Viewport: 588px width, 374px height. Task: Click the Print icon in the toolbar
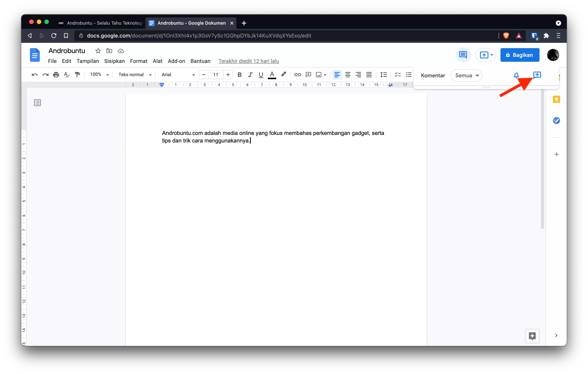tap(56, 74)
